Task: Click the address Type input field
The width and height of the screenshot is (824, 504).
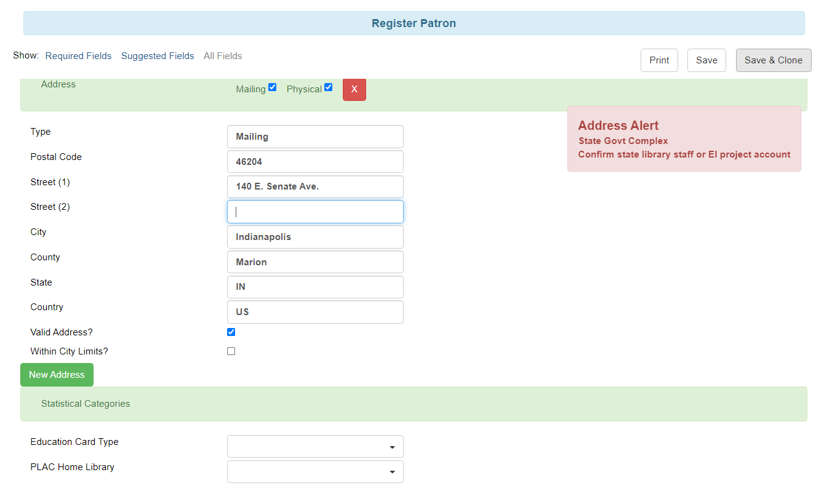Action: click(315, 137)
